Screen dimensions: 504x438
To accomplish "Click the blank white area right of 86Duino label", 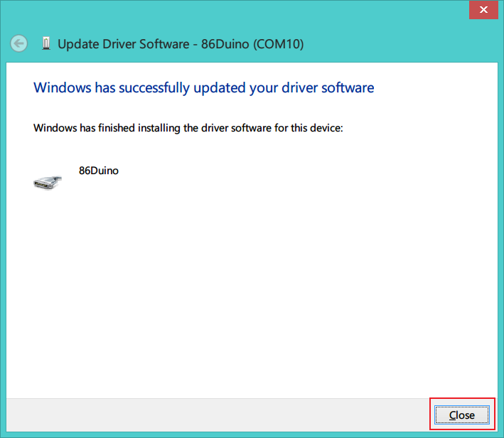I will [284, 171].
